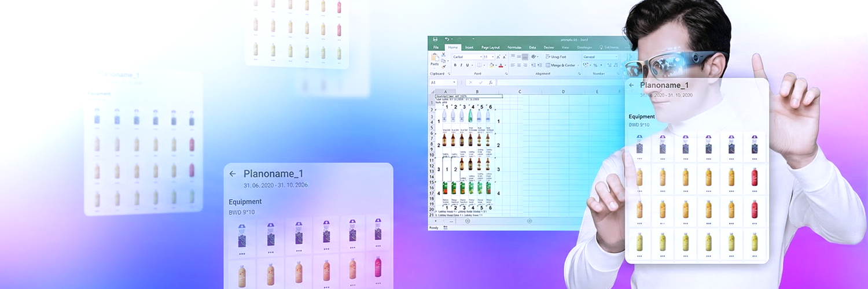868x289 pixels.
Task: Click the Merge & Center button
Action: click(x=560, y=65)
